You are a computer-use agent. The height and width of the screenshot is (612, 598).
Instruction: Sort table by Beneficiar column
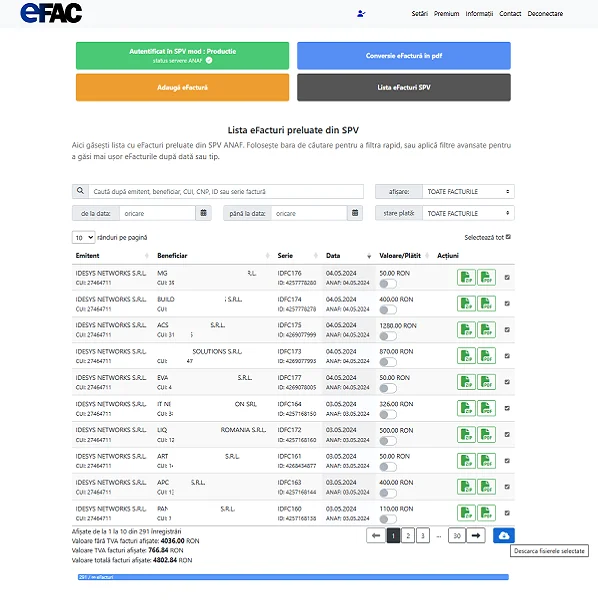click(213, 256)
